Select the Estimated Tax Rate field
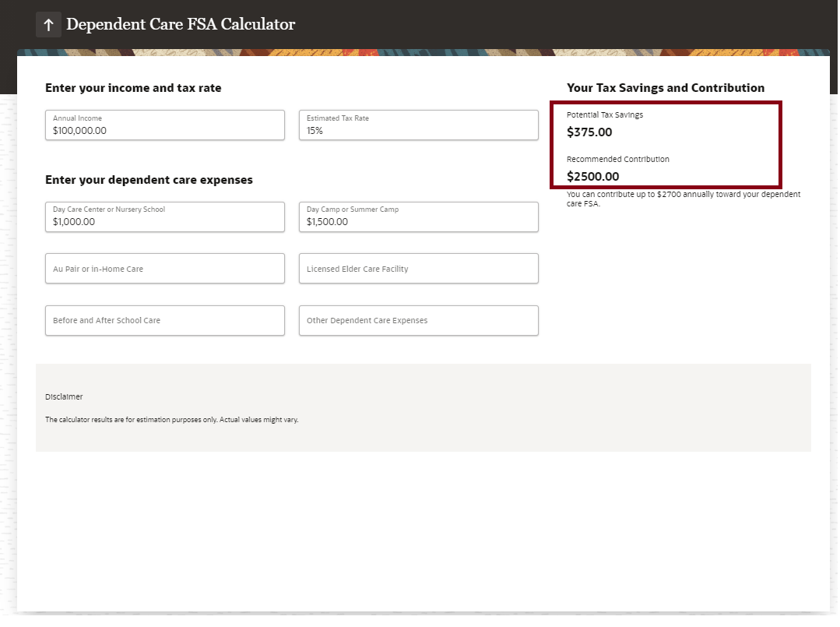Image resolution: width=840 pixels, height=627 pixels. [418, 125]
